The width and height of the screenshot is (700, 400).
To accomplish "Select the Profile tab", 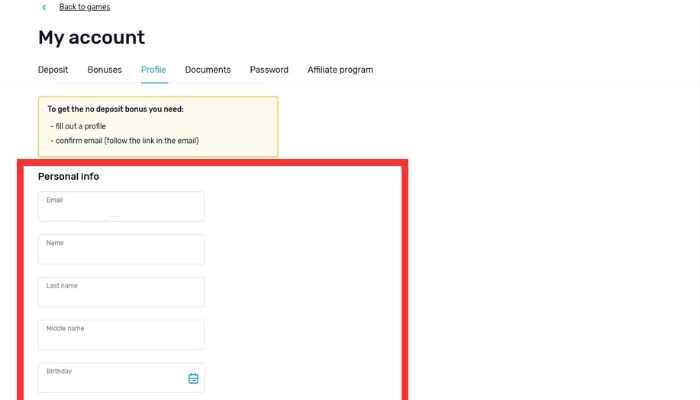I will [154, 70].
